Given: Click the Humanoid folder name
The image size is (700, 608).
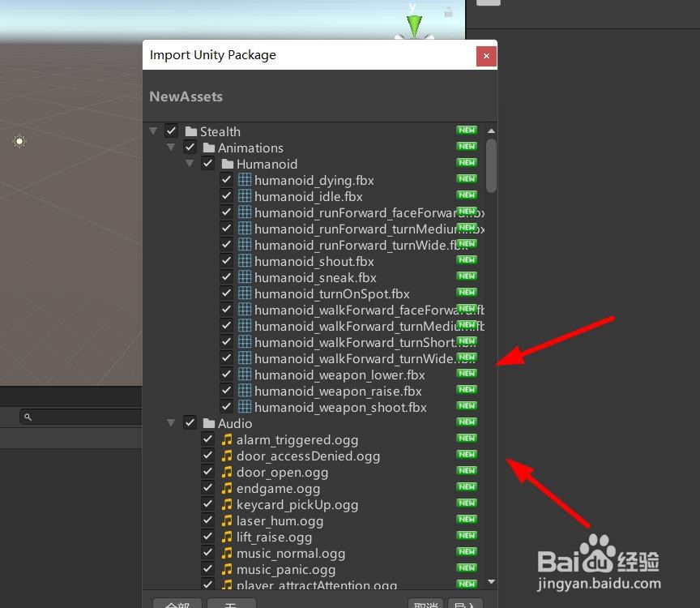Looking at the screenshot, I should pyautogui.click(x=267, y=164).
